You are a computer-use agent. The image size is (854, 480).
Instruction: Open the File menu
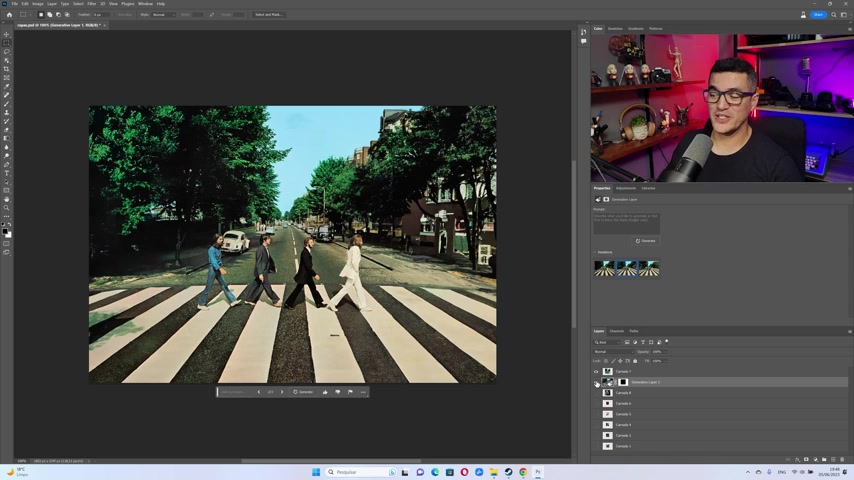click(15, 4)
